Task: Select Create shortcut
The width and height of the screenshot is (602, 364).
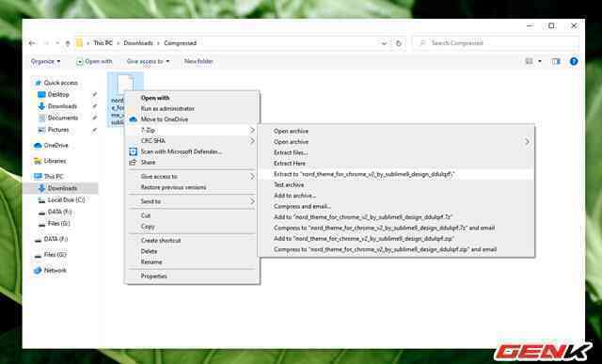Action: pyautogui.click(x=192, y=241)
